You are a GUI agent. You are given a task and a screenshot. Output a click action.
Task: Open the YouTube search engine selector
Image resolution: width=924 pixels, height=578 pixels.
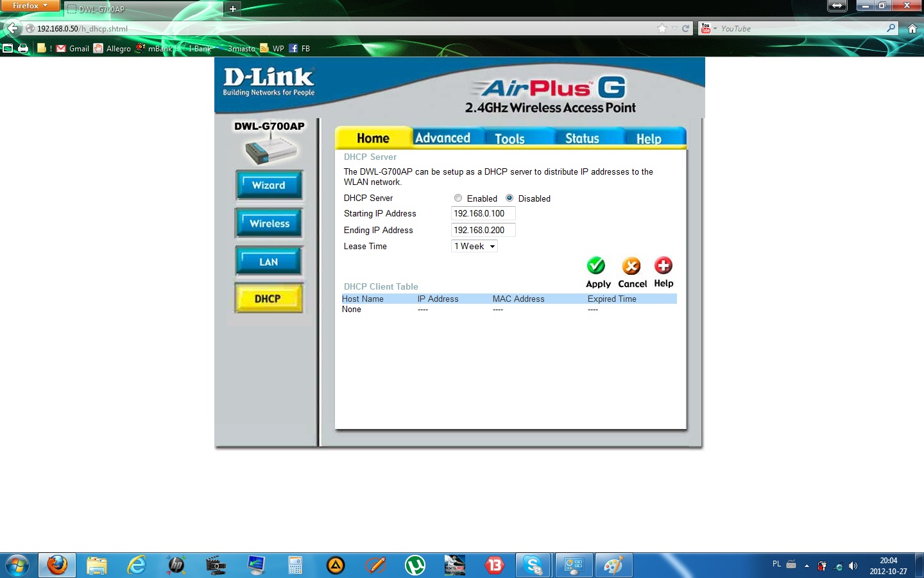(x=708, y=28)
